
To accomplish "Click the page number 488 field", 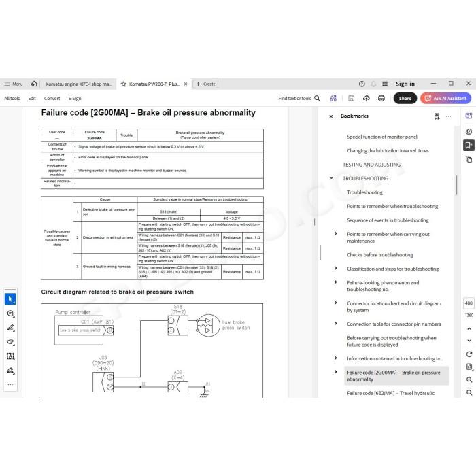I will 469,303.
